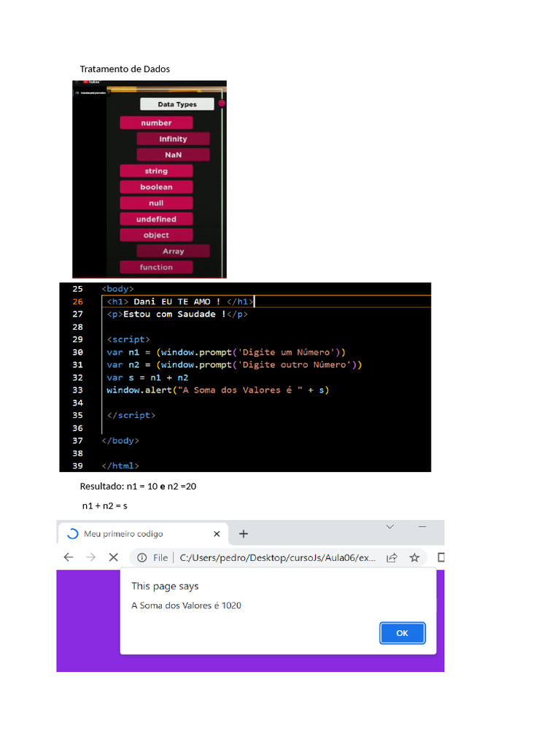Click the address bar file path
This screenshot has height=747, width=560.
[x=277, y=557]
